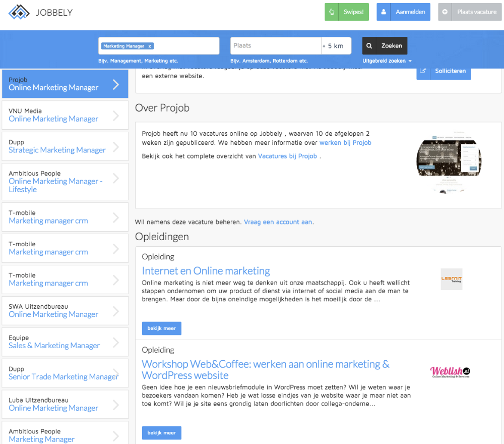Click chevron on SWA Uitzendbureau row

[116, 311]
